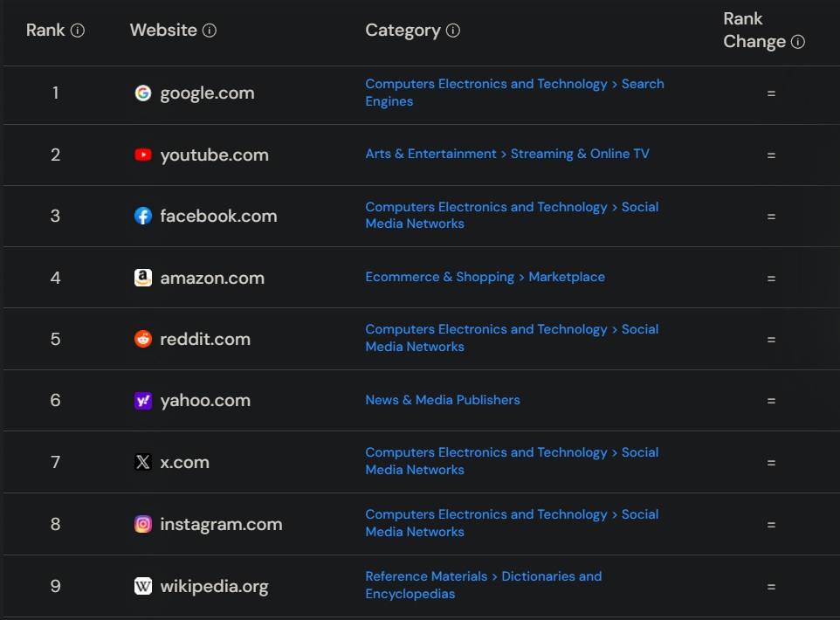
Task: Click the Wikipedia logo icon
Action: click(143, 586)
